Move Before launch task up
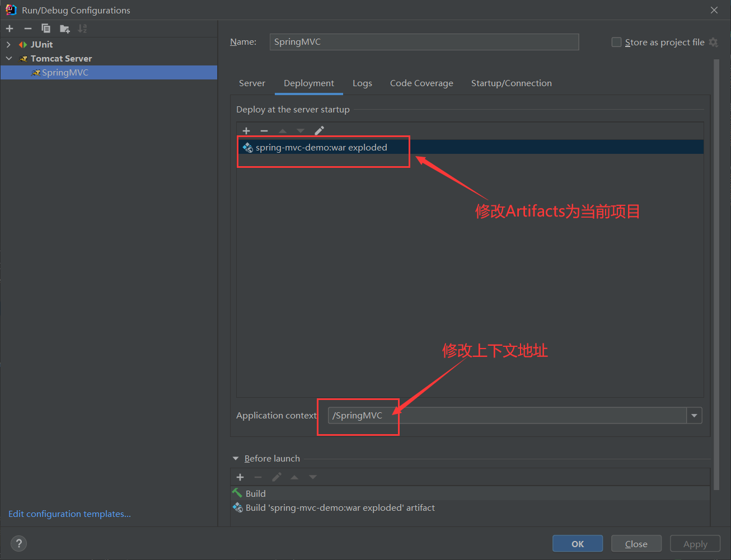Screen dimensions: 731x560 click(294, 477)
